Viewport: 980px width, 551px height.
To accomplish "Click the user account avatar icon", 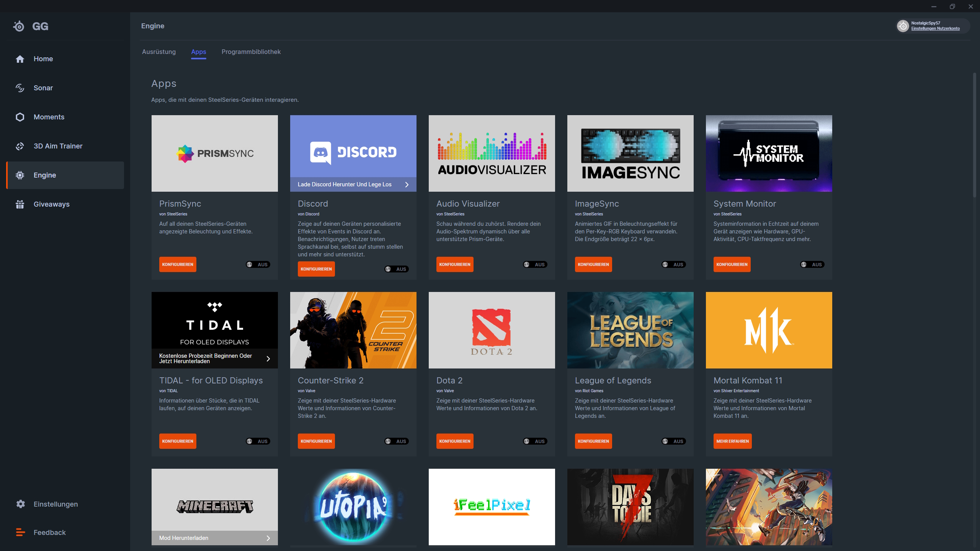I will click(x=903, y=26).
